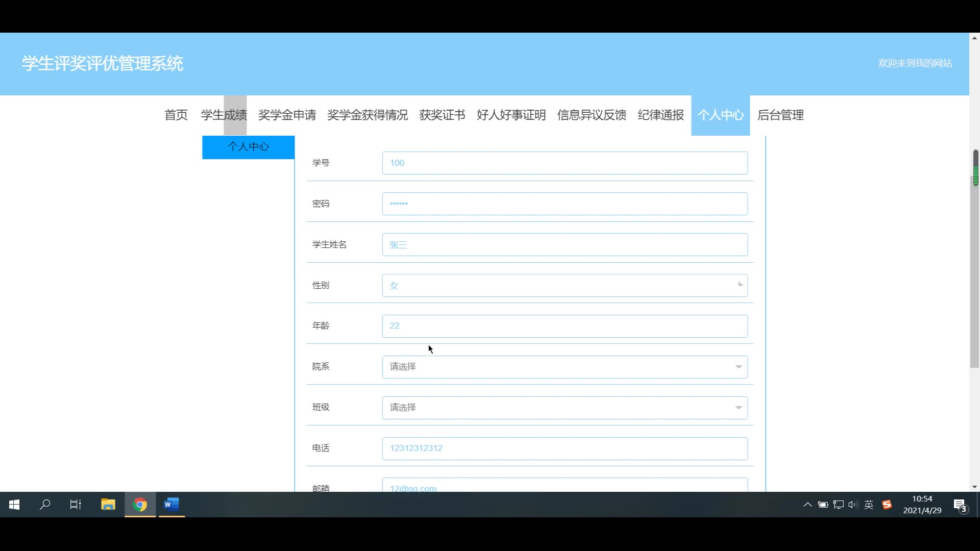Open the 获奖证书 navigation tab
The height and width of the screenshot is (551, 980).
[442, 115]
